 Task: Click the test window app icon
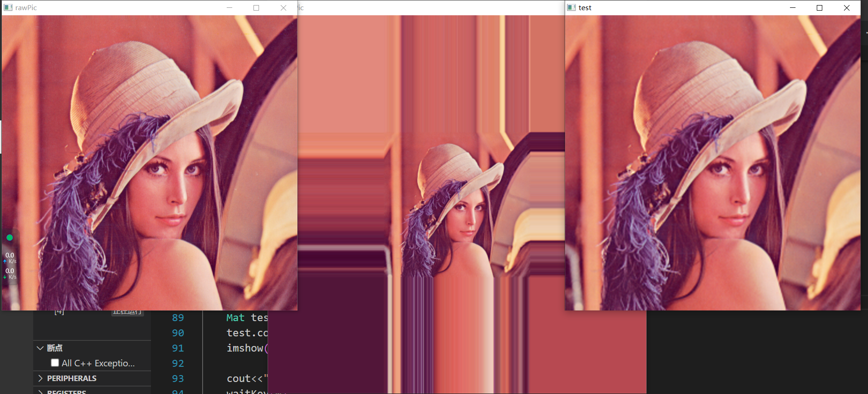coord(572,8)
